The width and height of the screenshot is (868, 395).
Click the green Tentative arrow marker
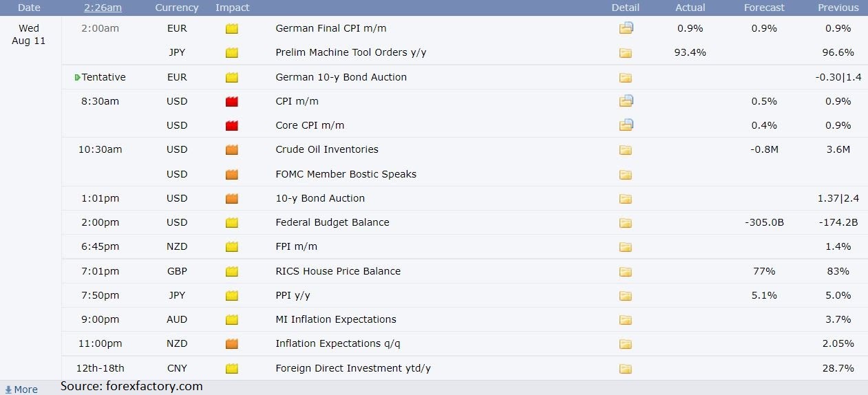click(x=78, y=77)
